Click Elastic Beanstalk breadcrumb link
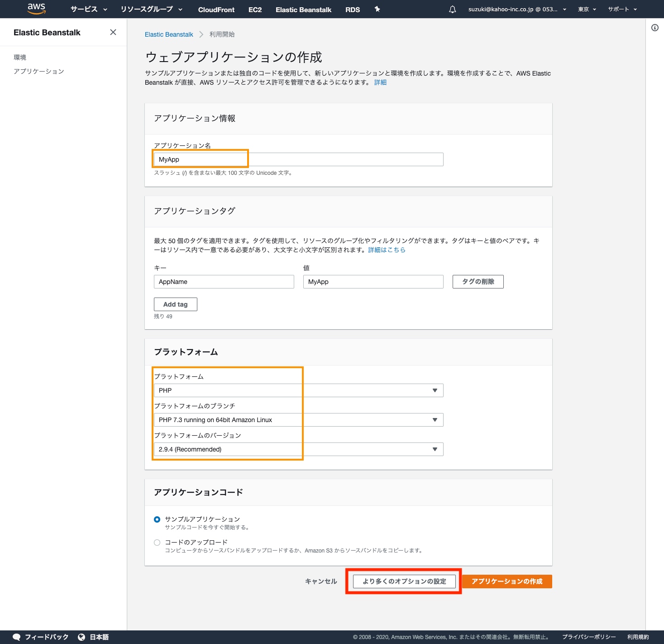Viewport: 664px width, 644px height. 169,34
